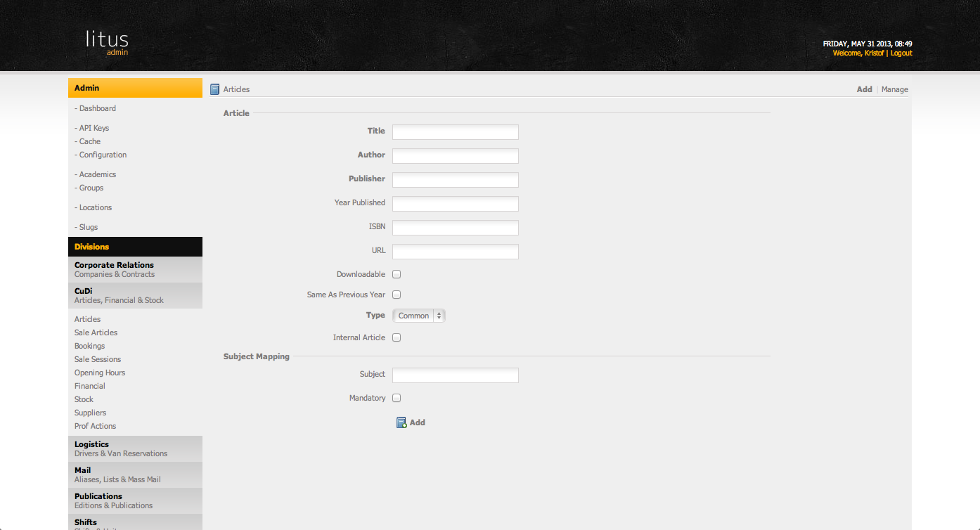This screenshot has width=980, height=530.
Task: Click the Add submit button label
Action: pyautogui.click(x=418, y=422)
